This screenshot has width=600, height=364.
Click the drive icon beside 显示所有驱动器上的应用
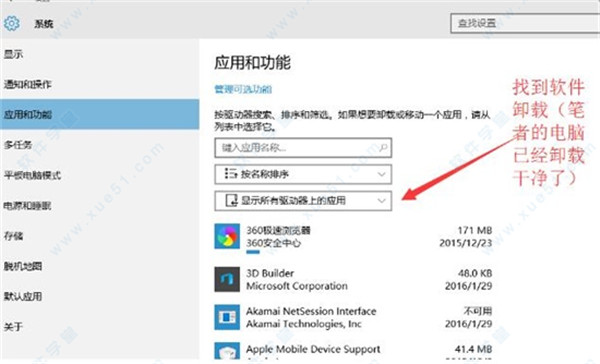(232, 200)
